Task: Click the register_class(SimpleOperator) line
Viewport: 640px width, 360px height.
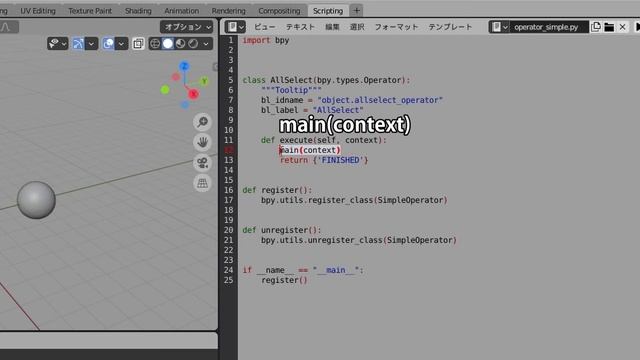Action: click(354, 200)
